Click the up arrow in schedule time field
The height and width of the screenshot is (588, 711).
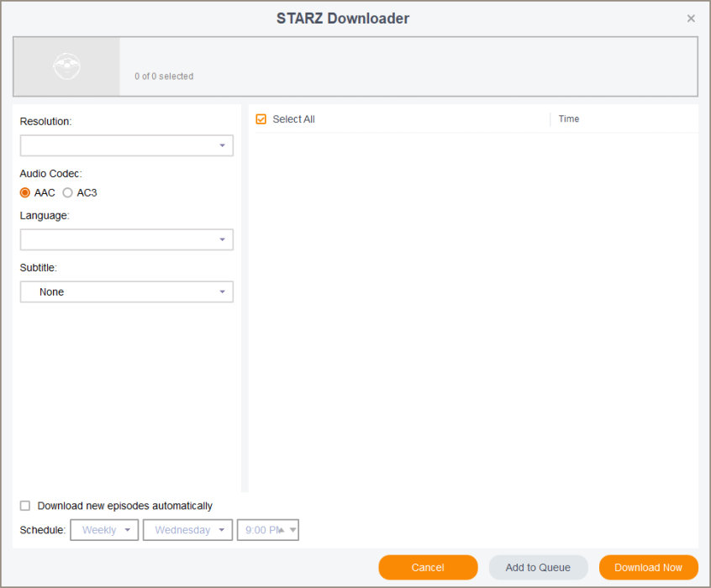[282, 530]
